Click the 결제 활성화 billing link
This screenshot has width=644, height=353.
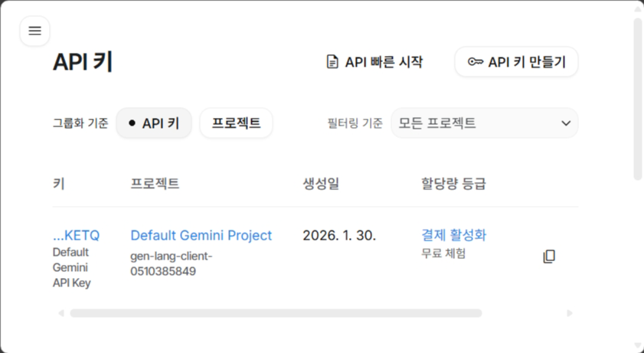(x=453, y=235)
